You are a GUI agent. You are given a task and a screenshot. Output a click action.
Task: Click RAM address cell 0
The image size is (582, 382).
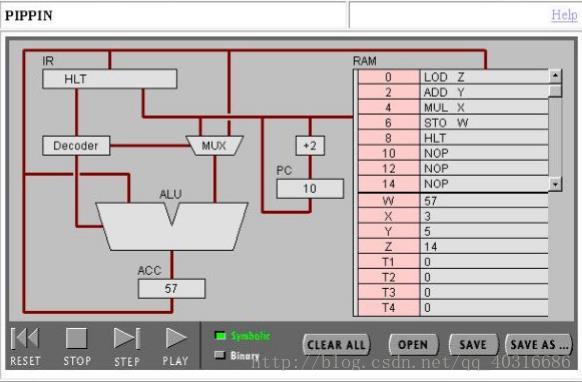pyautogui.click(x=389, y=77)
